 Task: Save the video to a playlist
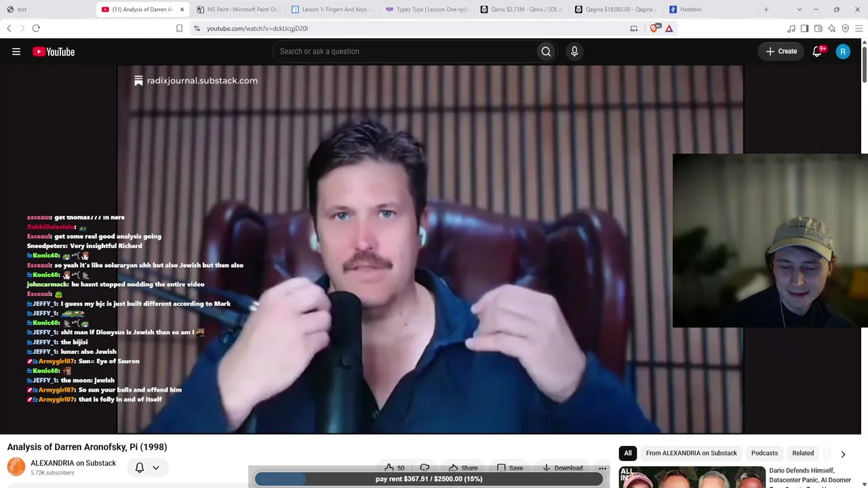click(510, 468)
